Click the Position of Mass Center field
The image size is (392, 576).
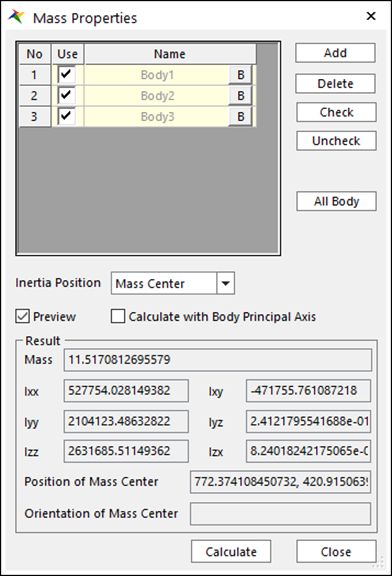pyautogui.click(x=280, y=482)
